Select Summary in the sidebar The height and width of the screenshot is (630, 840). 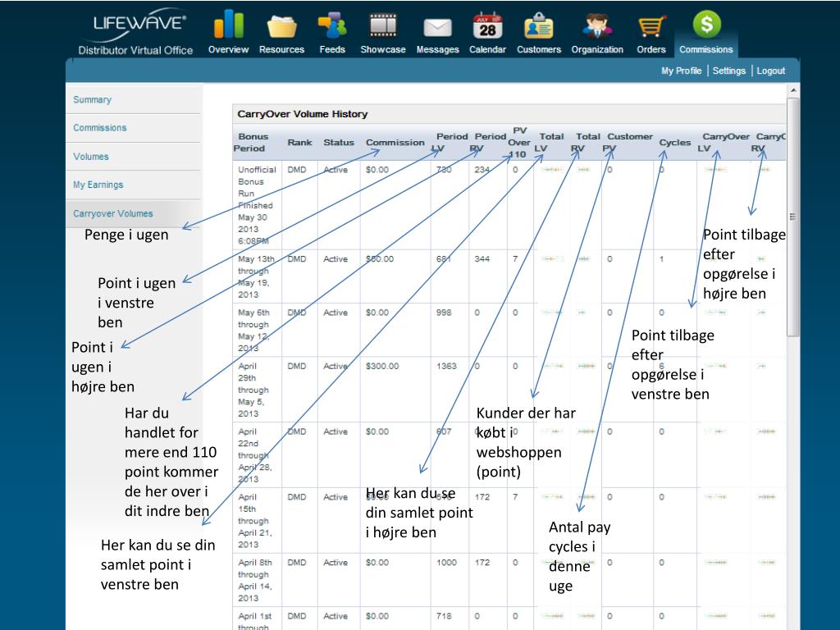click(x=93, y=99)
